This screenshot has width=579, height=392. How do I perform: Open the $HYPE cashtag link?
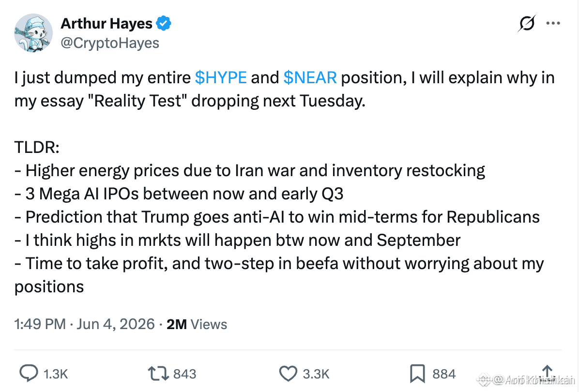(x=221, y=77)
